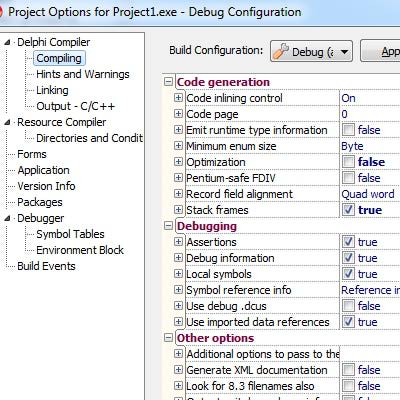Open the Linking options page
Screen dimensions: 400x400
(x=52, y=90)
